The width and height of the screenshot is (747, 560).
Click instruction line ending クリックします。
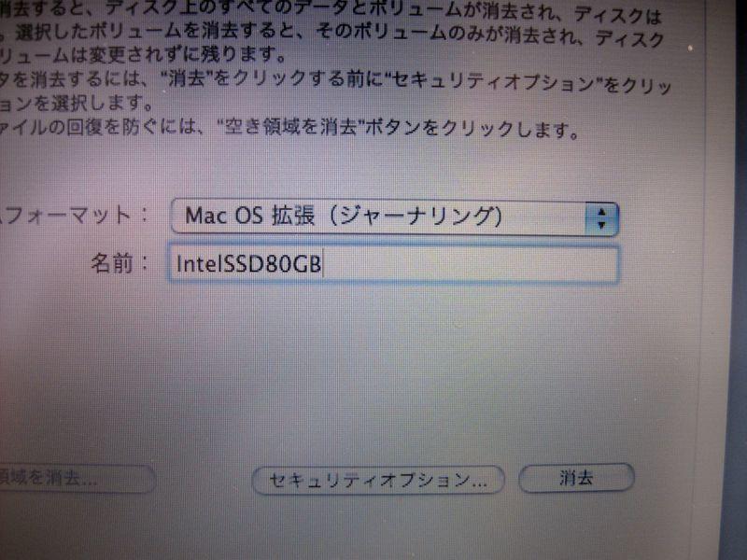(x=289, y=128)
